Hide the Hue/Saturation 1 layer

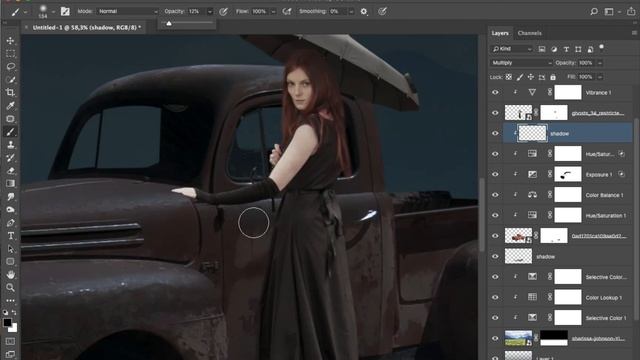tap(495, 215)
